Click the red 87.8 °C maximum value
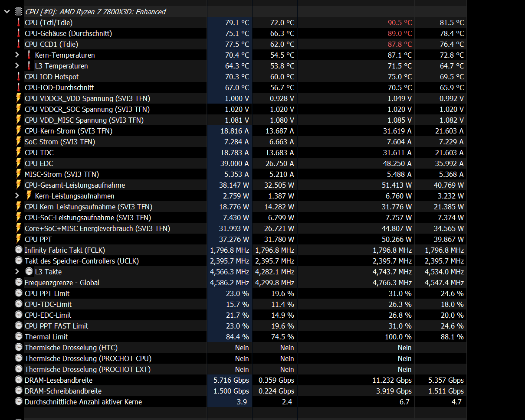The height and width of the screenshot is (420, 525). 400,44
